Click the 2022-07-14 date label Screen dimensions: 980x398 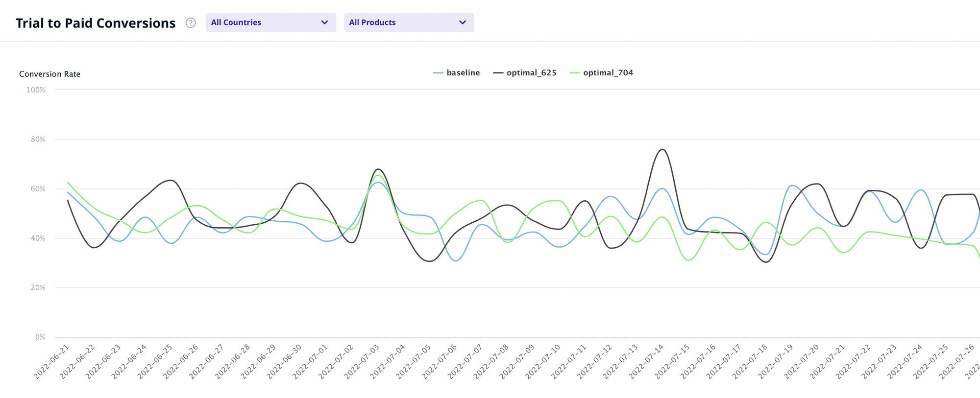coord(646,361)
